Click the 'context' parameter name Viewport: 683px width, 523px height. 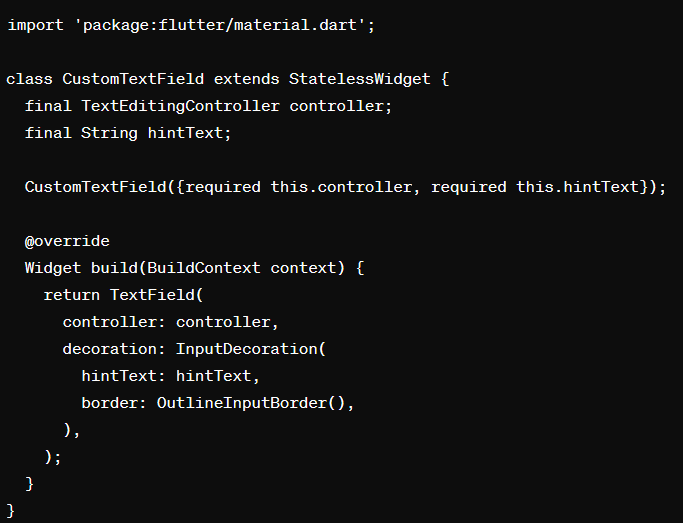(302, 268)
